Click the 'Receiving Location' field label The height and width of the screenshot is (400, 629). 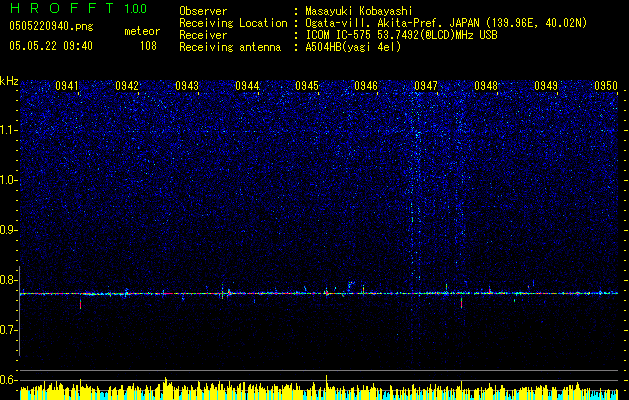click(233, 23)
